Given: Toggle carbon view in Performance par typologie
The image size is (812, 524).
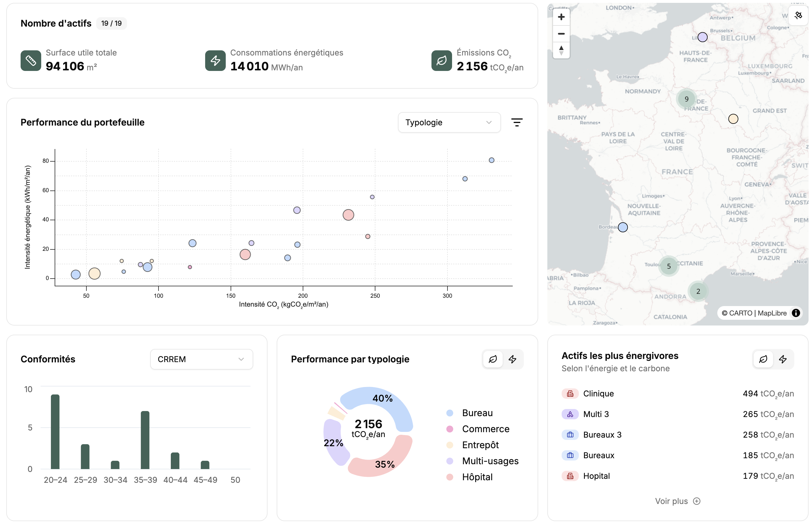Looking at the screenshot, I should pos(492,359).
